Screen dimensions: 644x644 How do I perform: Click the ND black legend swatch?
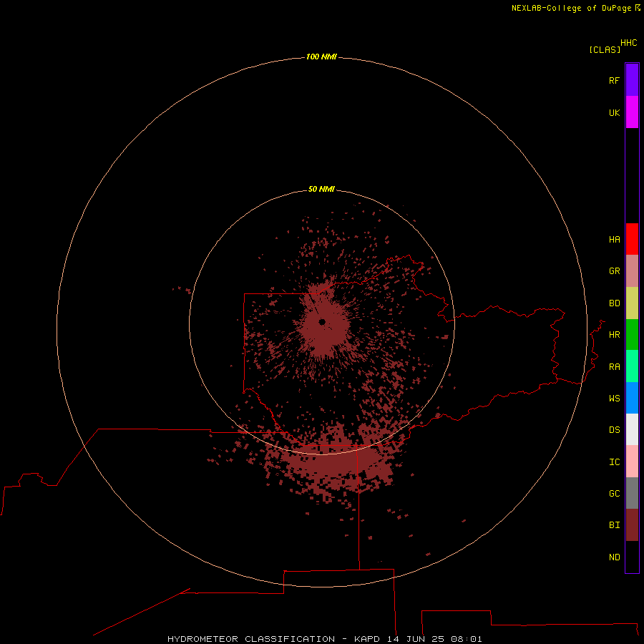point(632,557)
